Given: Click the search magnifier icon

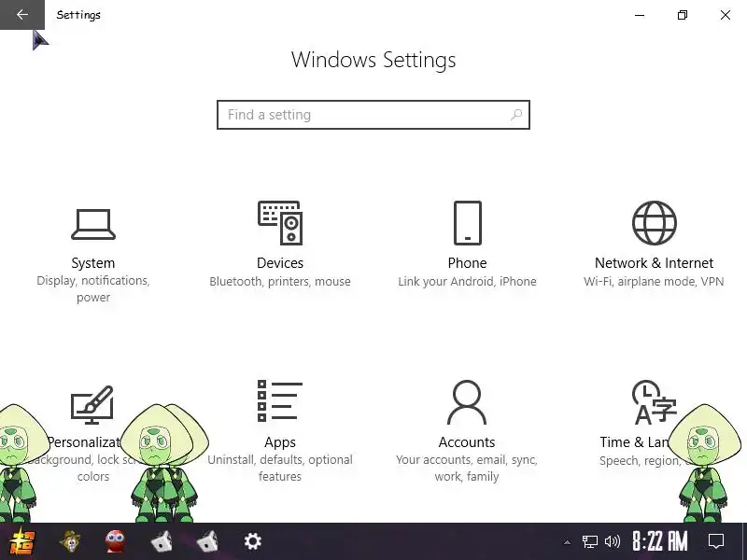Looking at the screenshot, I should [x=516, y=114].
